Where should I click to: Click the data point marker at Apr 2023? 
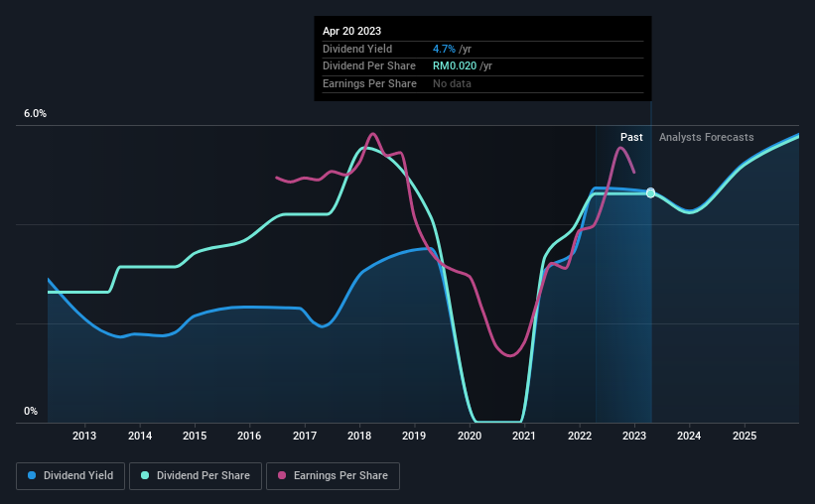coord(651,192)
